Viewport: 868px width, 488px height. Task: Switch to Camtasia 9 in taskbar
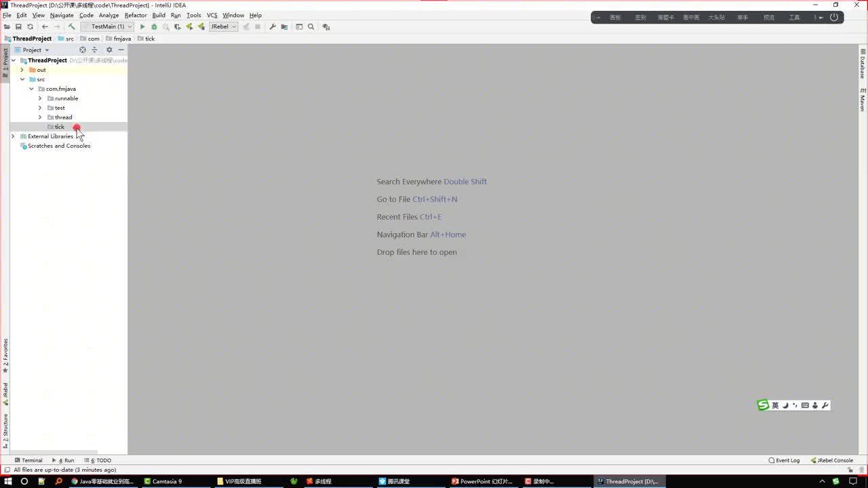163,481
